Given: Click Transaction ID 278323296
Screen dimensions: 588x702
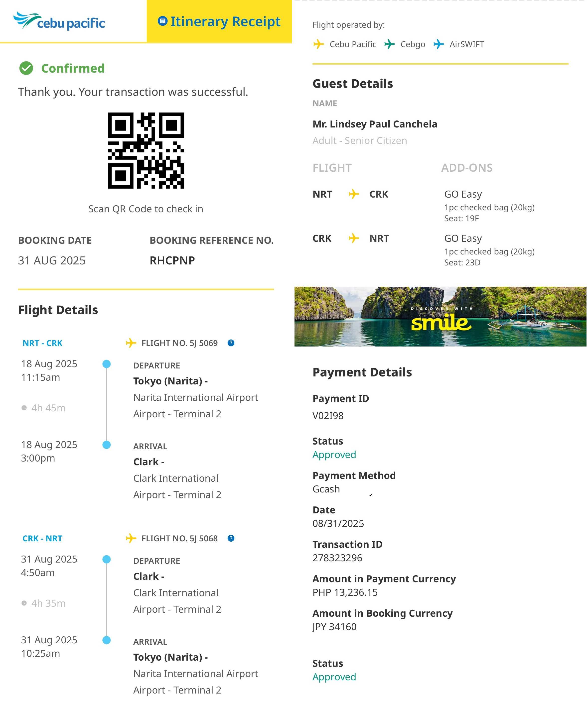Looking at the screenshot, I should 337,558.
